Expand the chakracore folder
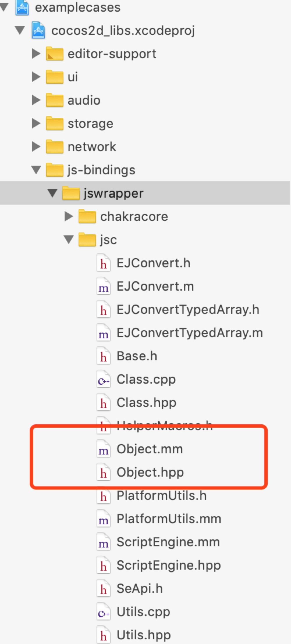Viewport: 291px width, 644px height. pyautogui.click(x=69, y=216)
